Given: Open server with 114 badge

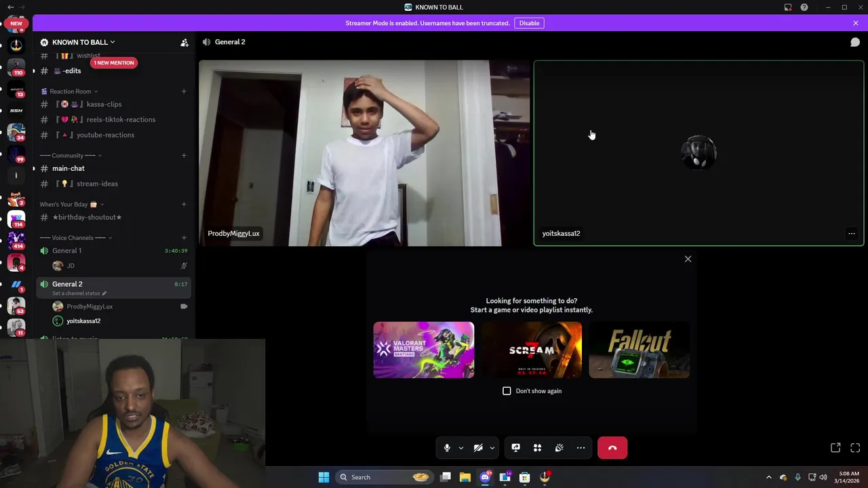Looking at the screenshot, I should click(16, 219).
